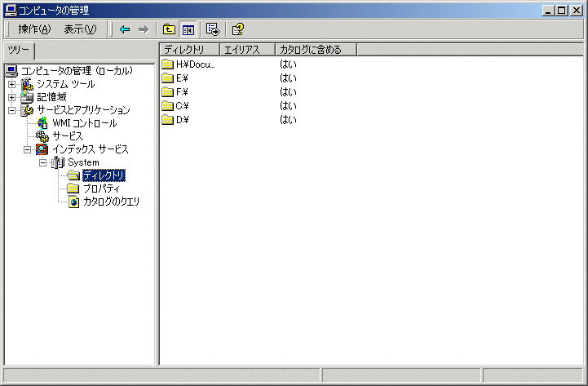The width and height of the screenshot is (588, 386).
Task: Expand the 記憶域 node
Action: click(11, 97)
